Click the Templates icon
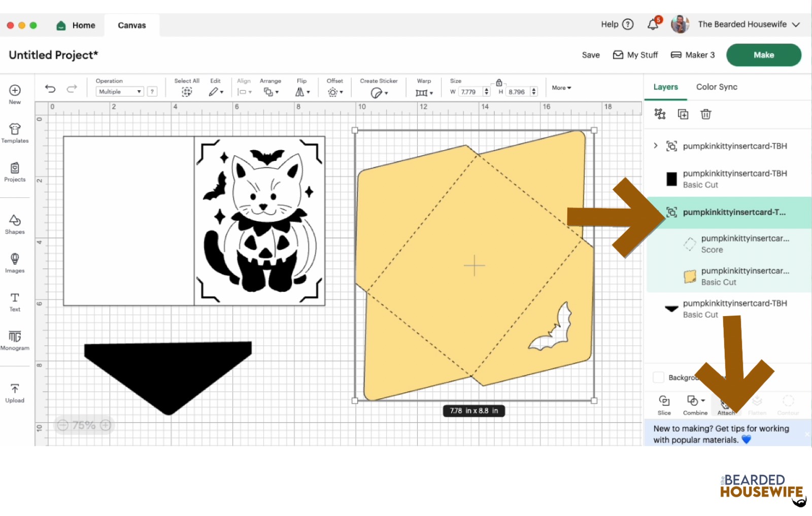The image size is (812, 516). pyautogui.click(x=15, y=133)
